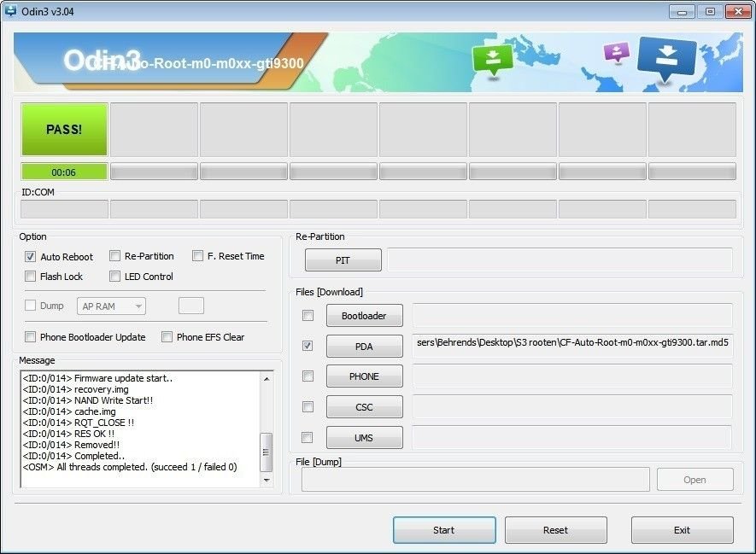This screenshot has height=554, width=756.
Task: Uncheck the PDA file checkbox
Action: tap(308, 346)
